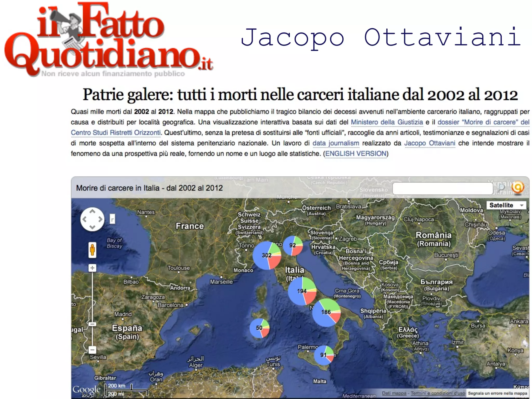This screenshot has height=399, width=532.
Task: Click the Dati mappa link
Action: pyautogui.click(x=394, y=393)
